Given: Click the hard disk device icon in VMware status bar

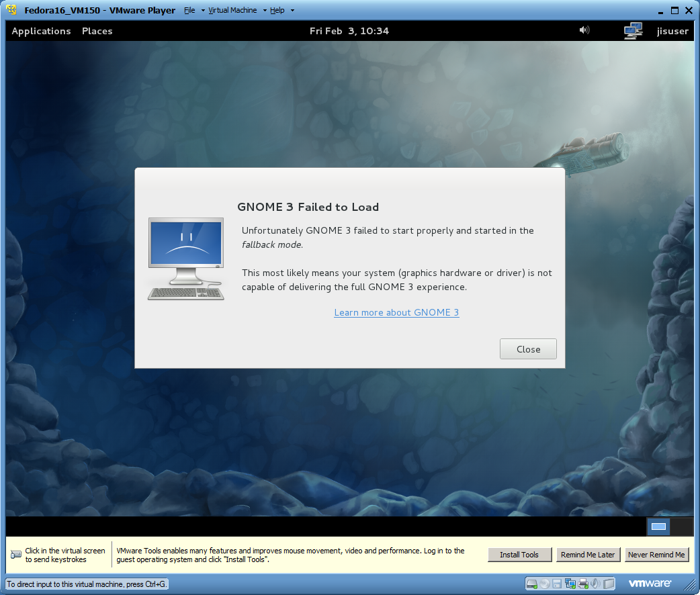Looking at the screenshot, I should pyautogui.click(x=531, y=584).
